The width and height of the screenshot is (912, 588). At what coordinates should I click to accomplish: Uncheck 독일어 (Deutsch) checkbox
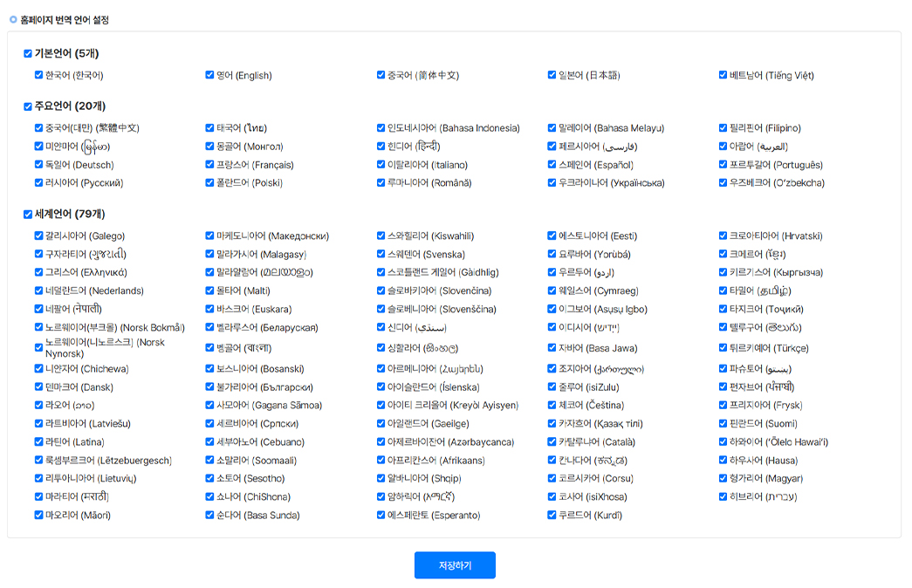pyautogui.click(x=39, y=165)
